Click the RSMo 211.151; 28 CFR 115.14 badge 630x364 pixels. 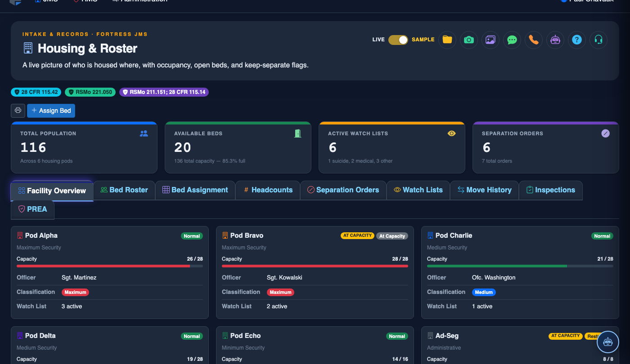pyautogui.click(x=164, y=92)
